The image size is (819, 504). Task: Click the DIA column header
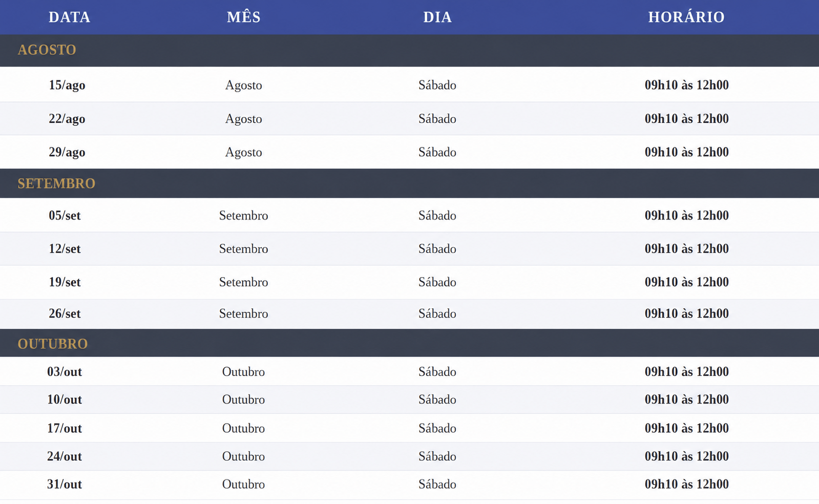coord(437,17)
